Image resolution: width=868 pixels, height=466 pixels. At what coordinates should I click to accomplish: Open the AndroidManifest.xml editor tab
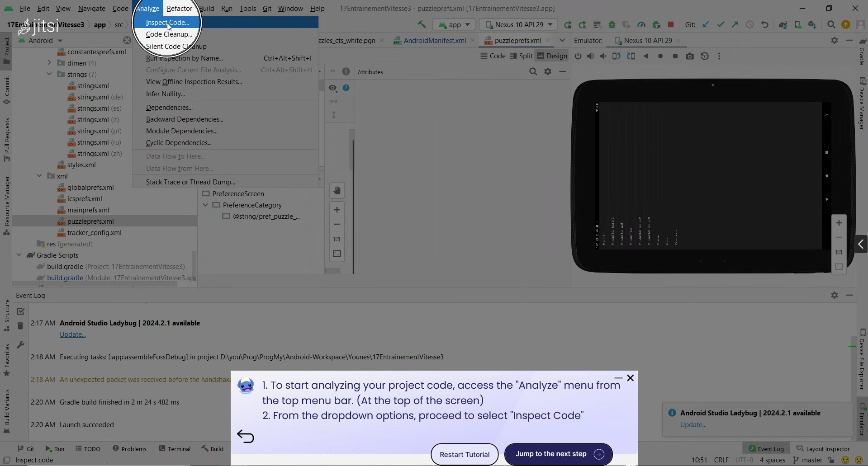[x=434, y=40]
